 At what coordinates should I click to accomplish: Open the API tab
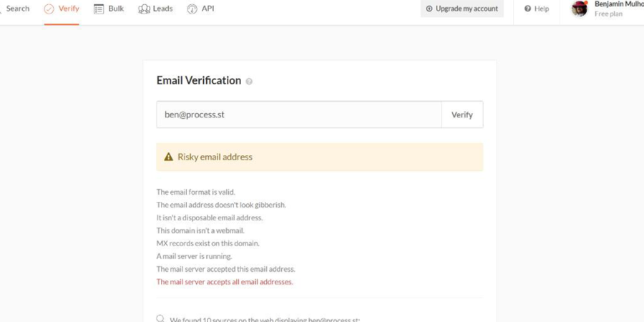200,9
